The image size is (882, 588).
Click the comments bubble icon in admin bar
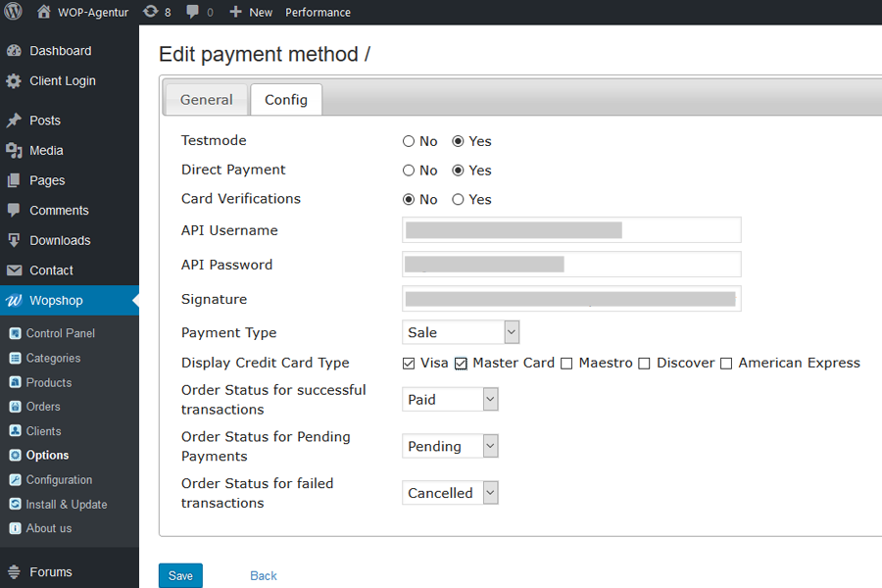pos(193,12)
